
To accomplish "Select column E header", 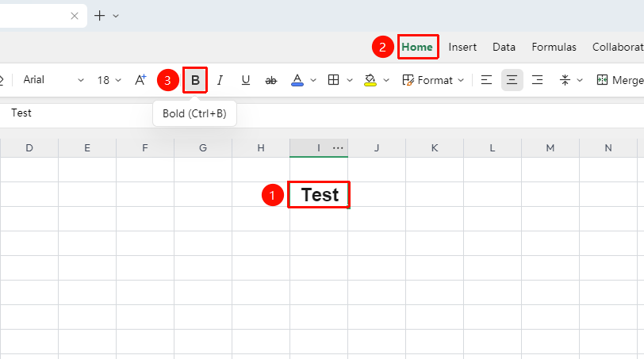I will [87, 148].
